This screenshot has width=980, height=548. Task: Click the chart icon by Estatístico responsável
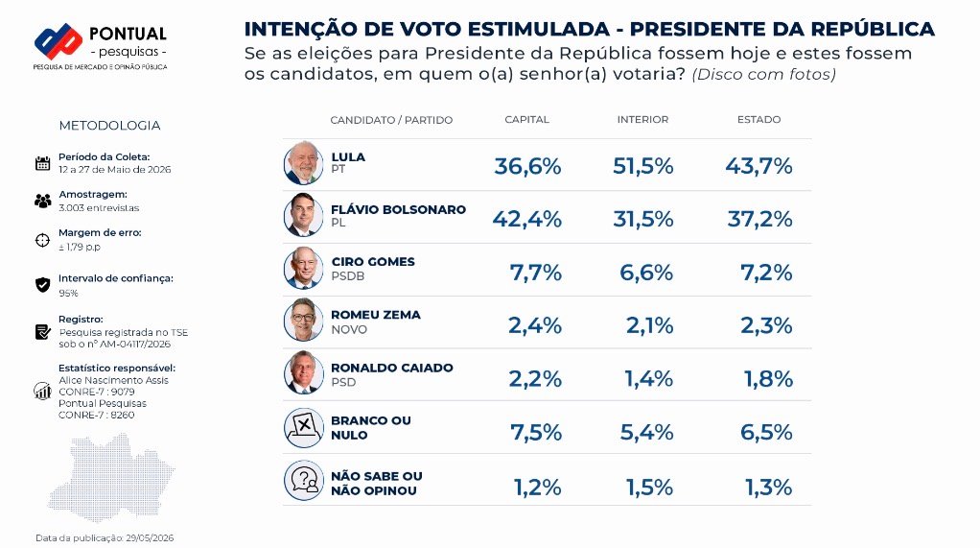(42, 391)
